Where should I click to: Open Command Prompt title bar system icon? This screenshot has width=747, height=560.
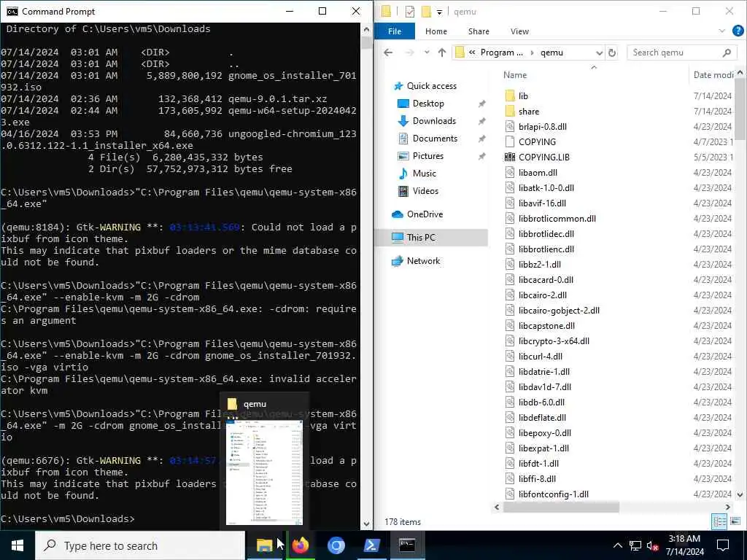[12, 11]
